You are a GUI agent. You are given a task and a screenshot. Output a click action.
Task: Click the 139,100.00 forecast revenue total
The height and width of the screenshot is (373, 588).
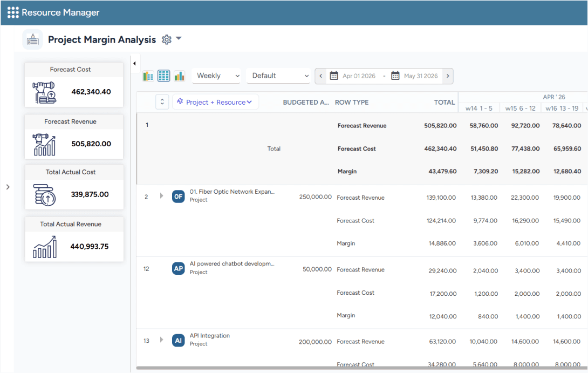coord(441,198)
